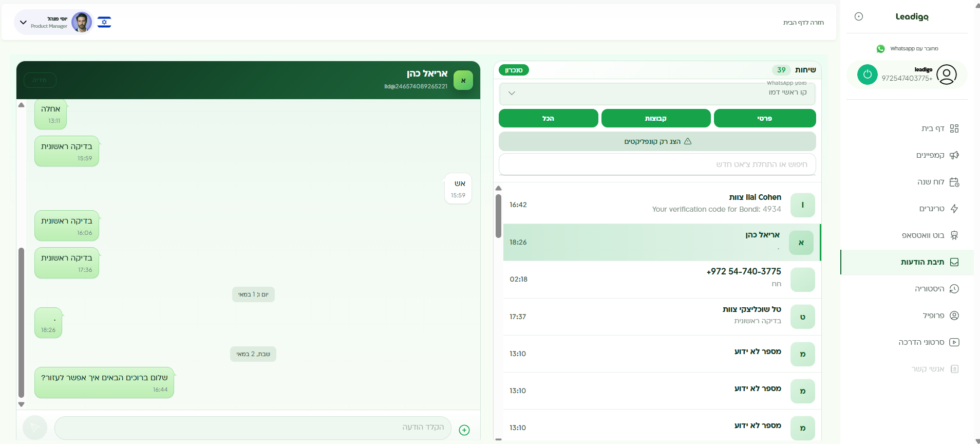Toggle the הצג רק קונפליקטים filter
The width and height of the screenshot is (980, 444).
[657, 141]
